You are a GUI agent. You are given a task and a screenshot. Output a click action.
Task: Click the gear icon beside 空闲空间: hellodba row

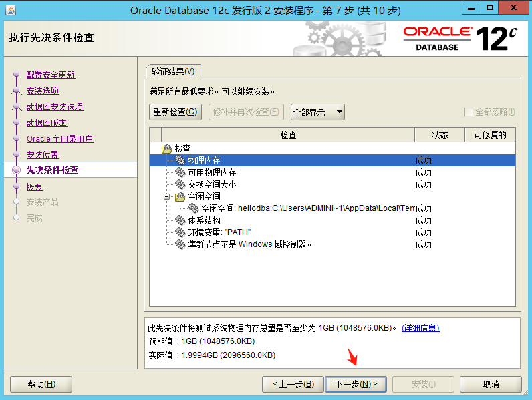click(193, 208)
